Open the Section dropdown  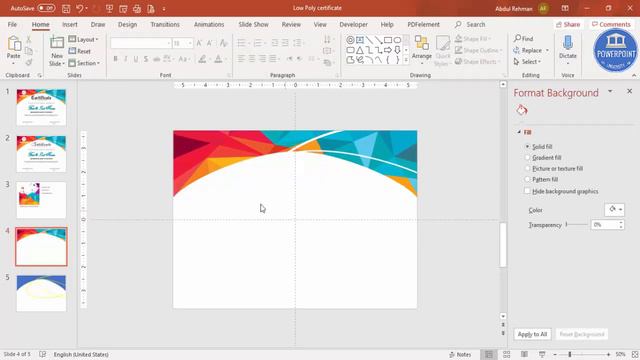coord(84,63)
